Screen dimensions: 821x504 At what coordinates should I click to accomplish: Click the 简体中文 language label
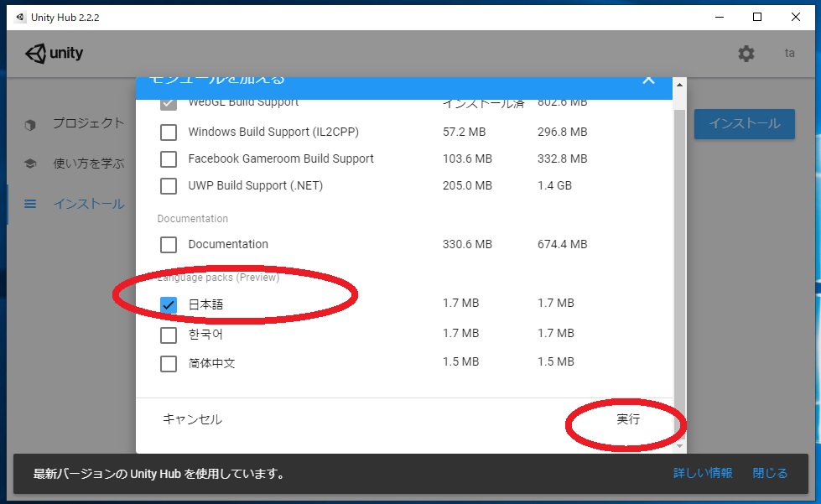211,363
